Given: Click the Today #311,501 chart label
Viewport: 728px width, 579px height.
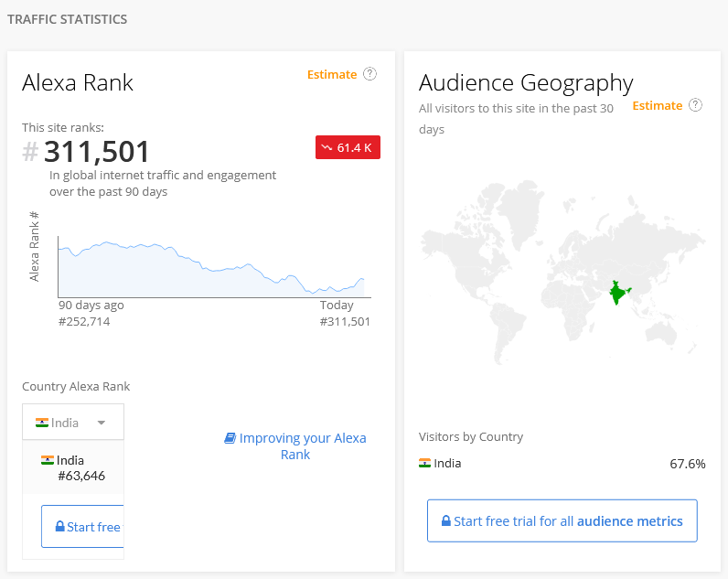Looking at the screenshot, I should pos(345,313).
